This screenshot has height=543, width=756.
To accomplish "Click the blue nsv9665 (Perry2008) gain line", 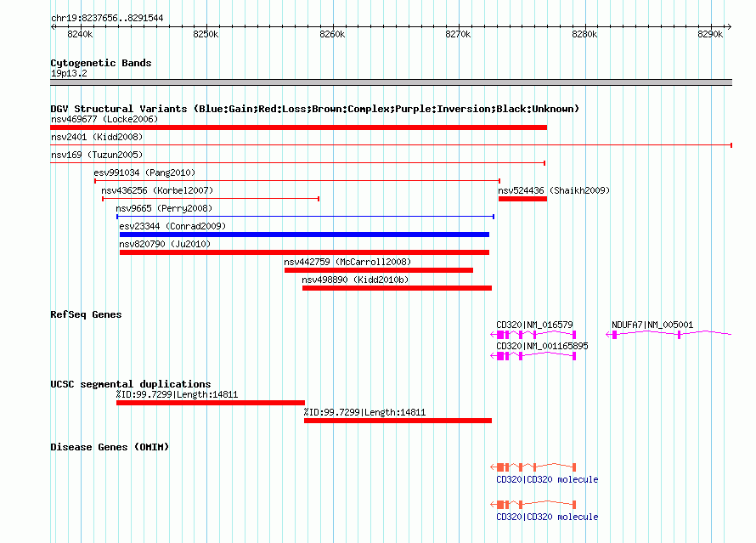I will tap(305, 217).
